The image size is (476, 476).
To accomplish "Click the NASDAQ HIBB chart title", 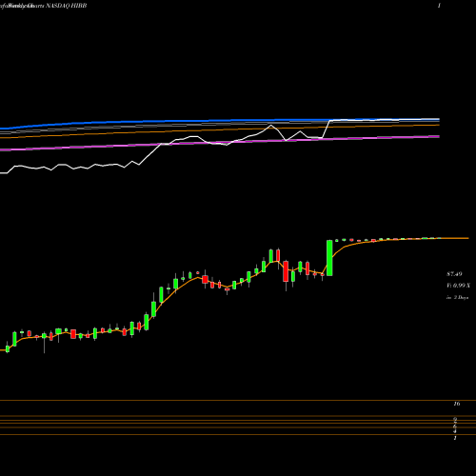I will (x=66, y=6).
